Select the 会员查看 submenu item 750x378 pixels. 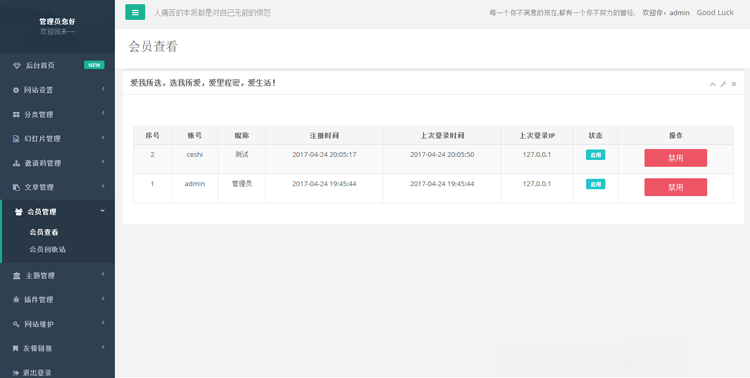pyautogui.click(x=44, y=232)
